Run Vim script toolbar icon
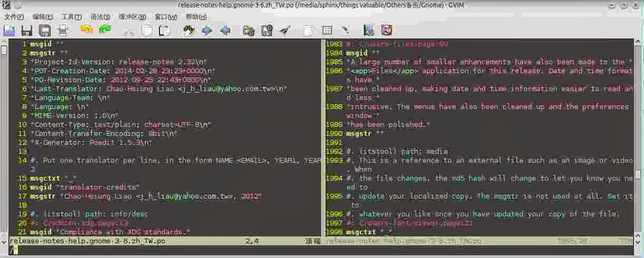644x258 pixels. (285, 31)
